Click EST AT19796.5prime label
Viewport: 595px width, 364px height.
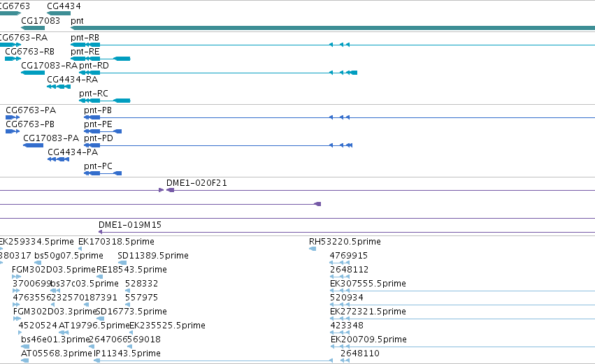point(94,326)
